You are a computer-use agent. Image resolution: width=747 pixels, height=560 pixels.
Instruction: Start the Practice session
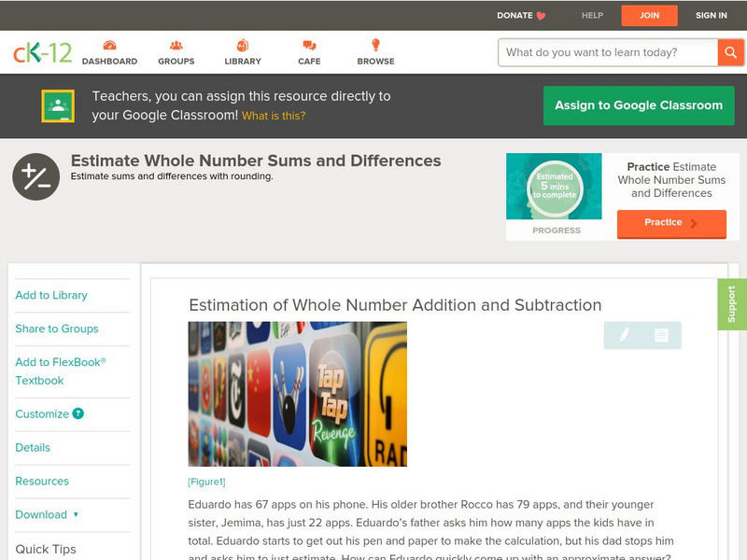[671, 223]
